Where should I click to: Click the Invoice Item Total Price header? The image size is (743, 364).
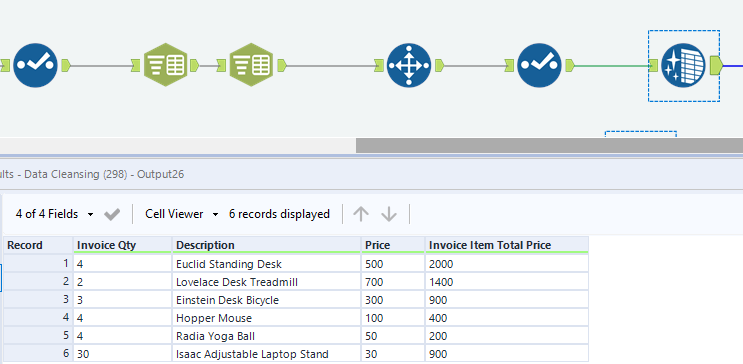click(x=507, y=245)
